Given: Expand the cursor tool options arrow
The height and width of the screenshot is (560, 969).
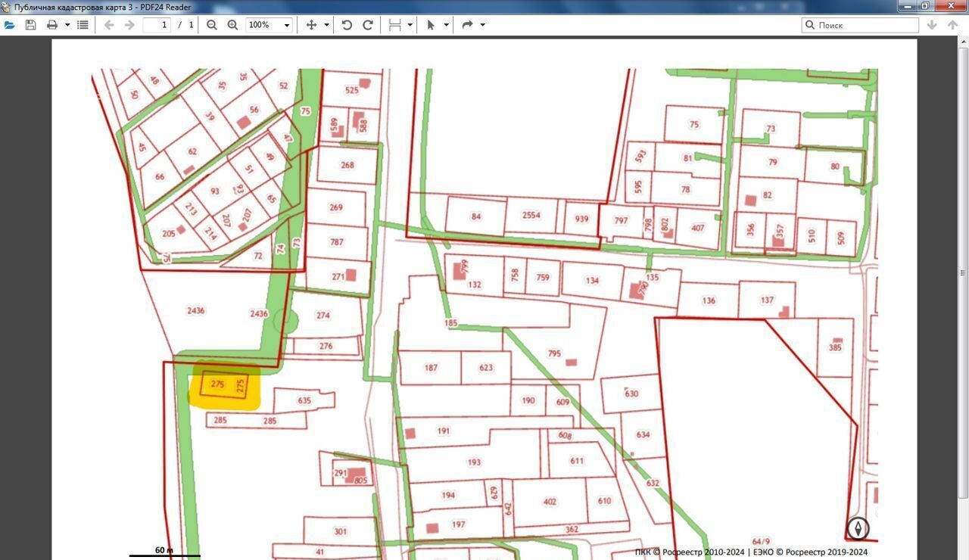Looking at the screenshot, I should tap(446, 25).
